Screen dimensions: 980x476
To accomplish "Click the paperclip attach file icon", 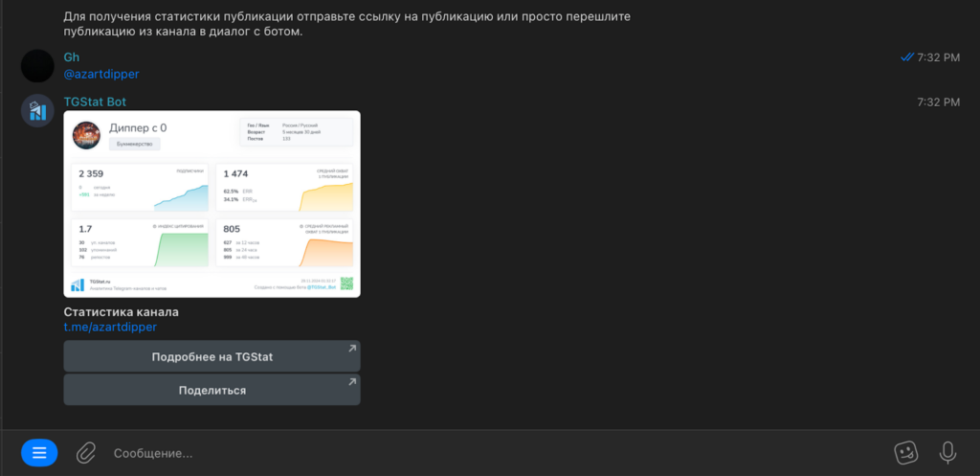I will tap(85, 453).
